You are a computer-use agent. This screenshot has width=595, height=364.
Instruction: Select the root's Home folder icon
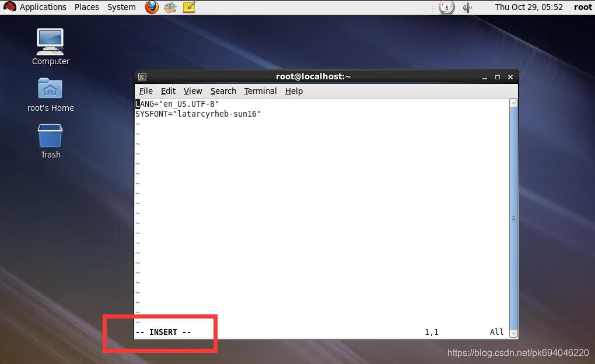(51, 95)
